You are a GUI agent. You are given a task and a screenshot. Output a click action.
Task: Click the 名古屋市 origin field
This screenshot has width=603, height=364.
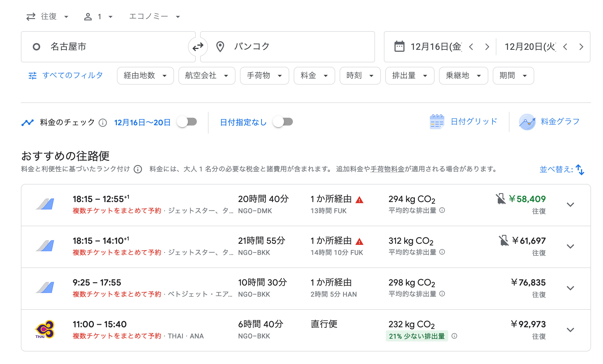coord(108,47)
